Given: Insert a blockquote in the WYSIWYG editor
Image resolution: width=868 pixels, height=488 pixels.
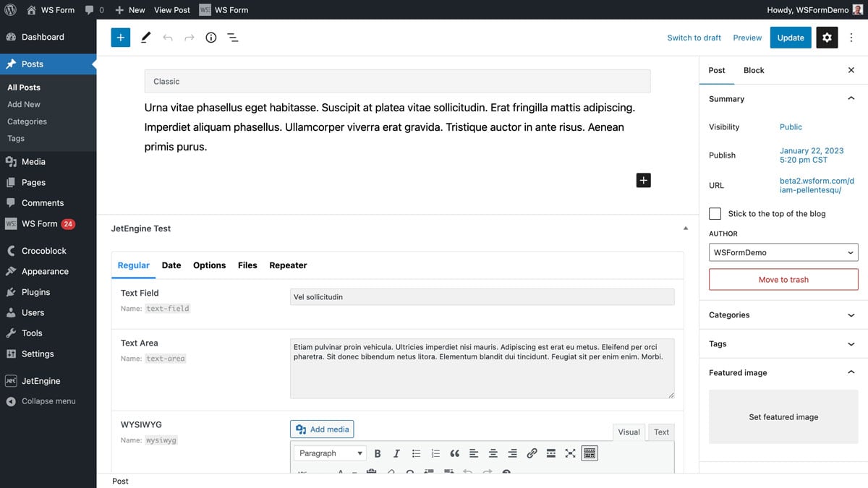Looking at the screenshot, I should pos(454,453).
